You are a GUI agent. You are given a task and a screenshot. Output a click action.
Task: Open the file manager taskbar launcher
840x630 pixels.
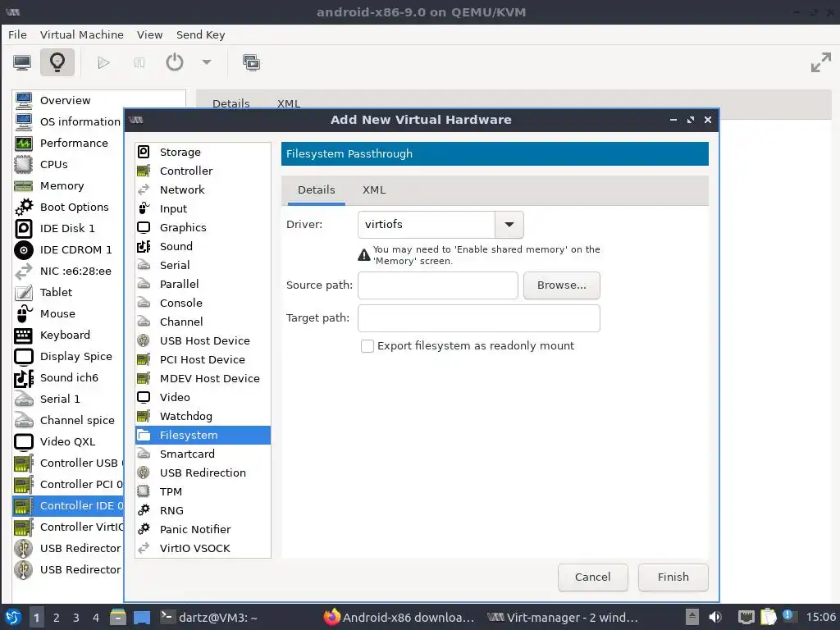118,618
